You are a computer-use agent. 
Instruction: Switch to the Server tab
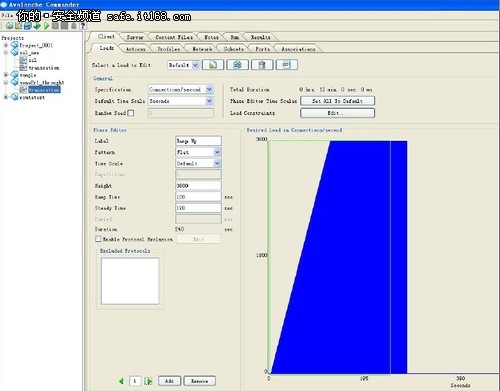(x=135, y=37)
